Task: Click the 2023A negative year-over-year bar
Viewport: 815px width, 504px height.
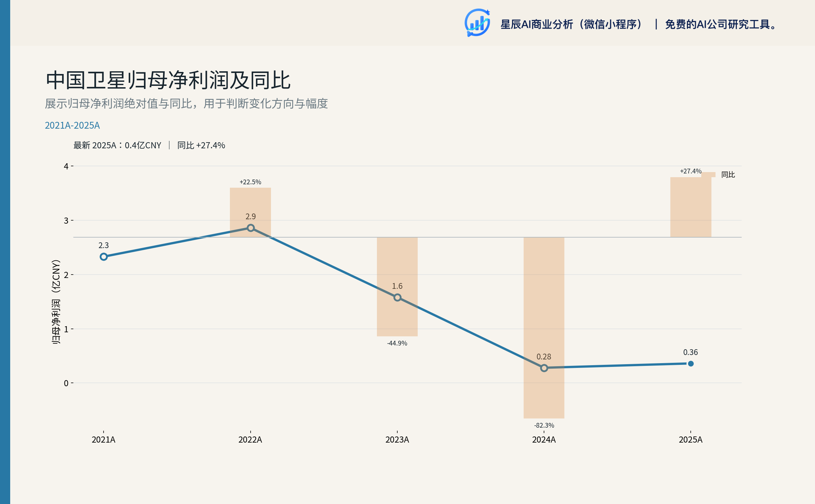Action: click(397, 287)
